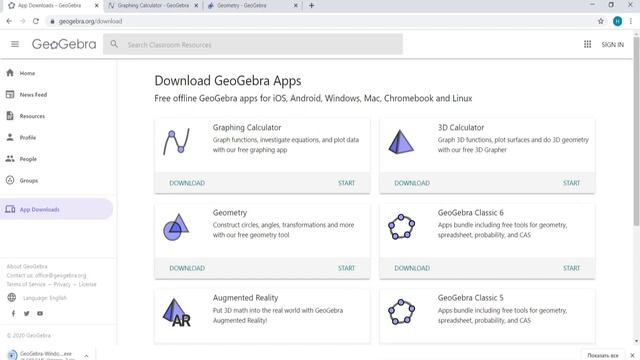Open the Twitter icon in sidebar footer
This screenshot has height=360, width=640.
click(27, 313)
